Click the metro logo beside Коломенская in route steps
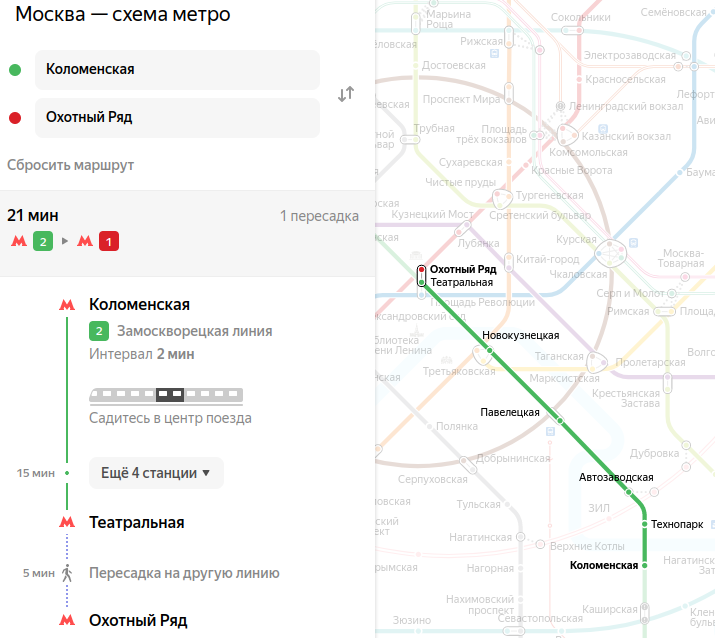 67,304
